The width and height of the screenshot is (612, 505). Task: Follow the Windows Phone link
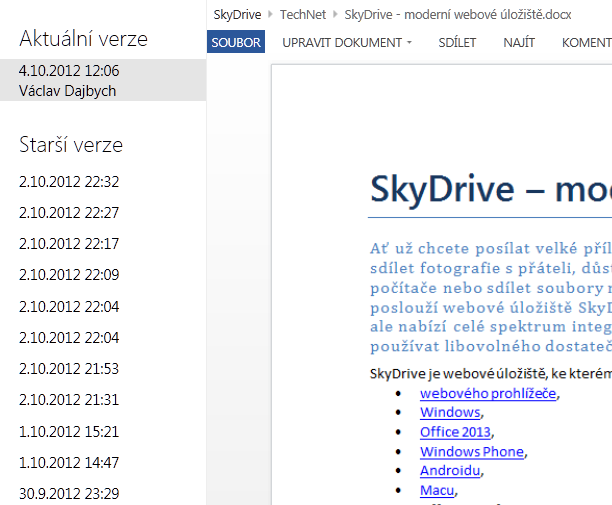tap(472, 452)
